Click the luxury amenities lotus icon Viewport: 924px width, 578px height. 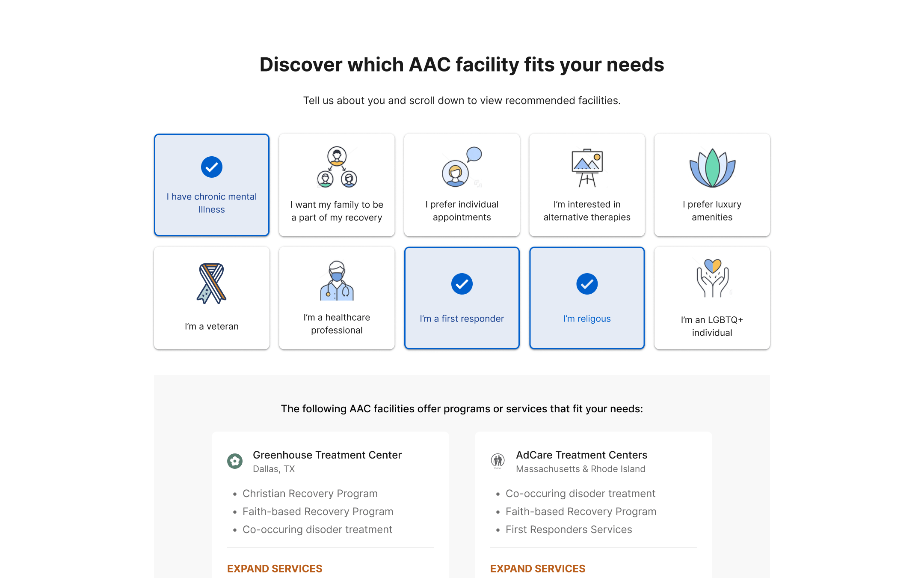click(x=712, y=167)
